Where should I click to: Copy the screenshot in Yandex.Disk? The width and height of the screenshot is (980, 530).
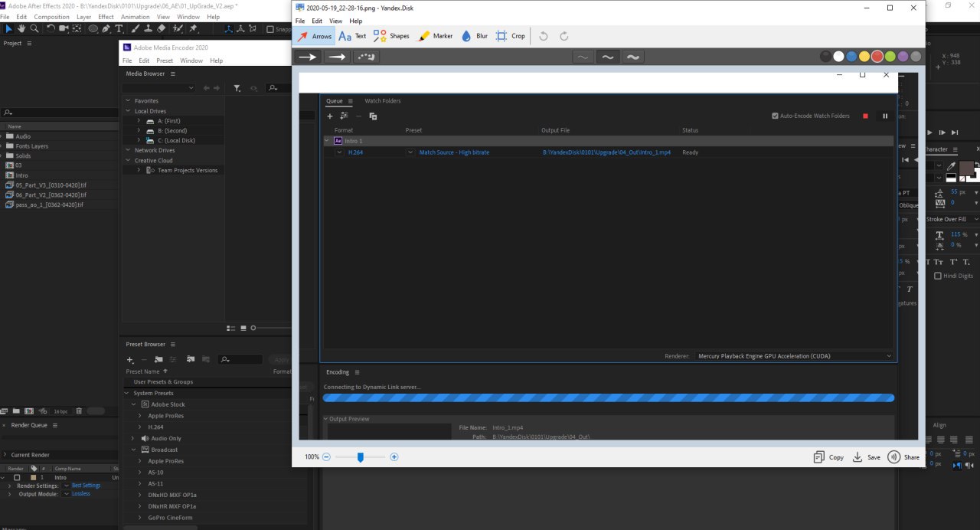(828, 456)
